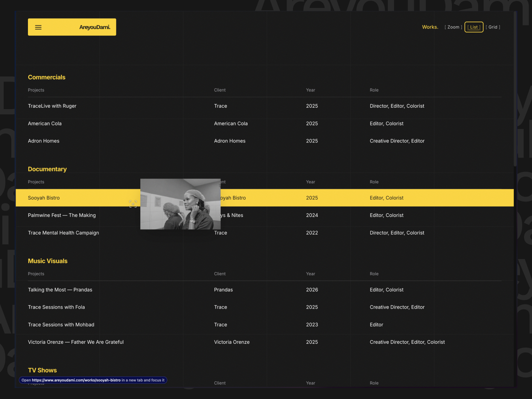The width and height of the screenshot is (532, 399).
Task: Click the Commercials section heading
Action: (x=47, y=77)
